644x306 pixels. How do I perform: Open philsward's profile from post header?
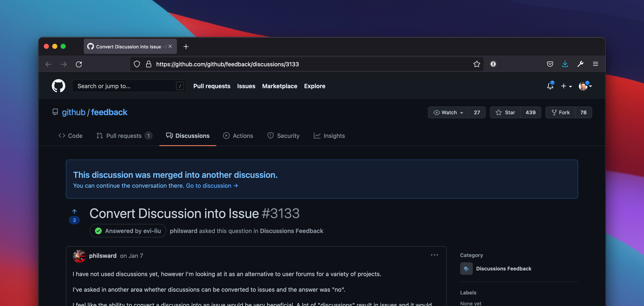click(x=103, y=256)
